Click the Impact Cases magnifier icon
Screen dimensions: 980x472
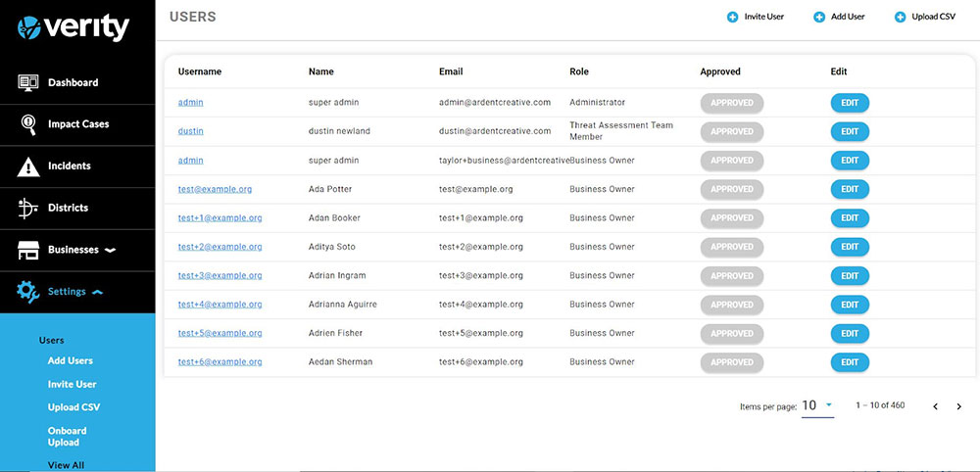click(28, 124)
